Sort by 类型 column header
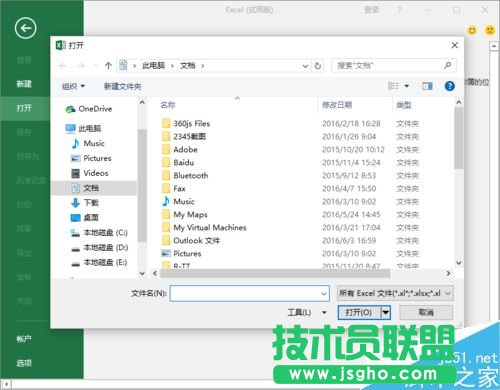This screenshot has height=390, width=500. pyautogui.click(x=404, y=106)
